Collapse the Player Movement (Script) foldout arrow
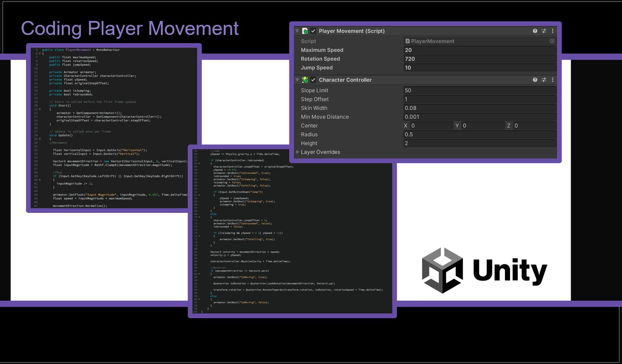This screenshot has height=364, width=622. pos(297,31)
